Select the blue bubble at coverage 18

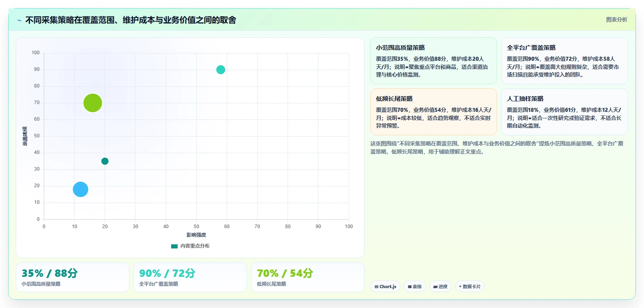pos(80,189)
